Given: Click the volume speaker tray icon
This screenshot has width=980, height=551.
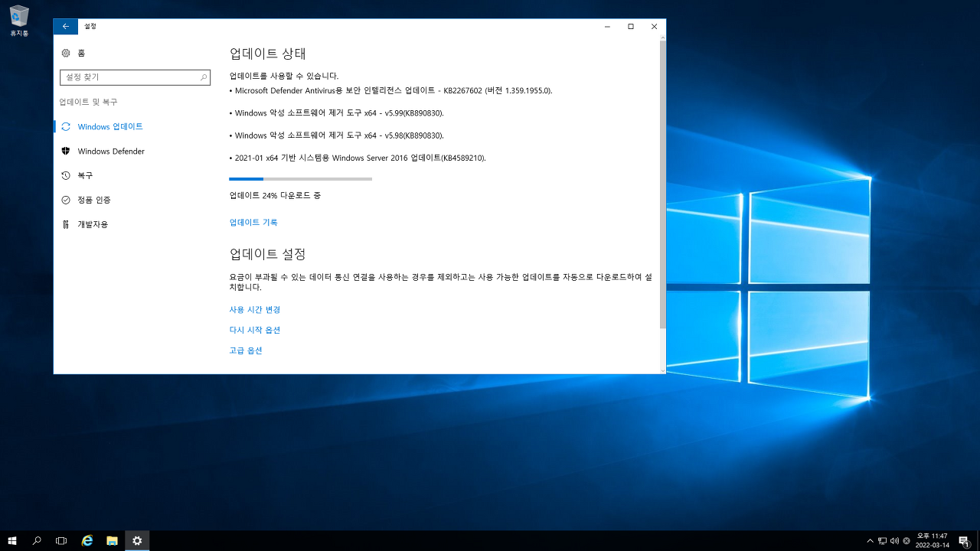Looking at the screenshot, I should [894, 541].
